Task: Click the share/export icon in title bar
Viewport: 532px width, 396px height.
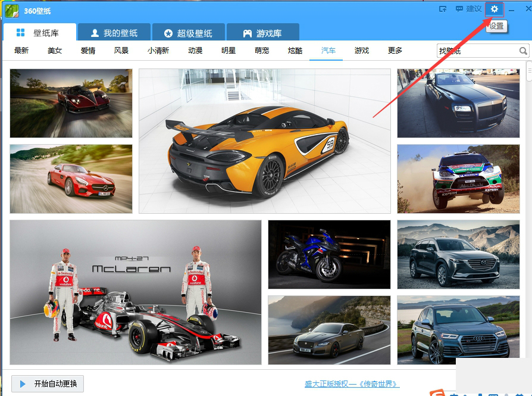Action: [443, 9]
